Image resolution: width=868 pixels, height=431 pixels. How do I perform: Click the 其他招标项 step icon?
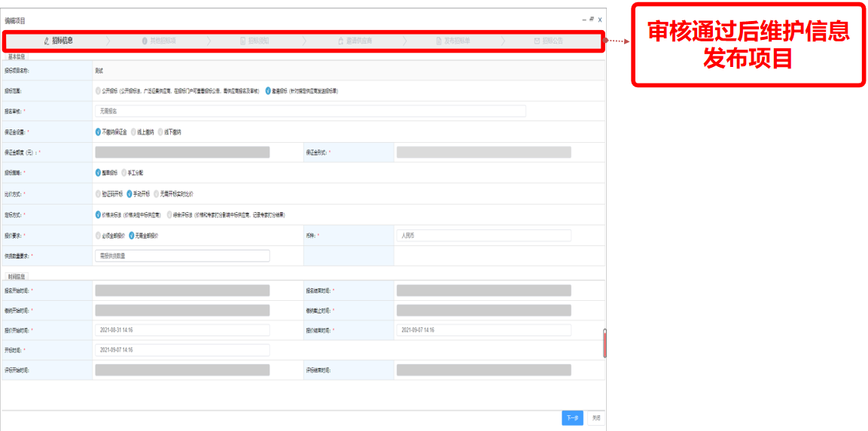coord(145,41)
